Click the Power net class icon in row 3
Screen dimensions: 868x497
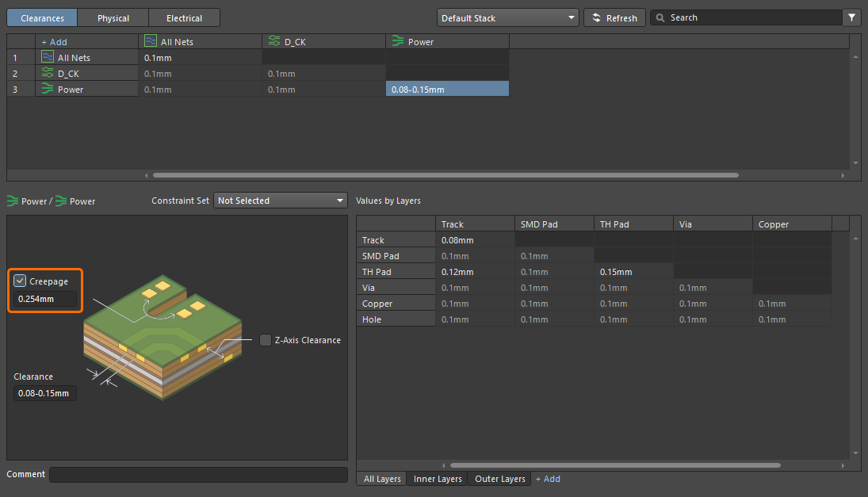[48, 89]
